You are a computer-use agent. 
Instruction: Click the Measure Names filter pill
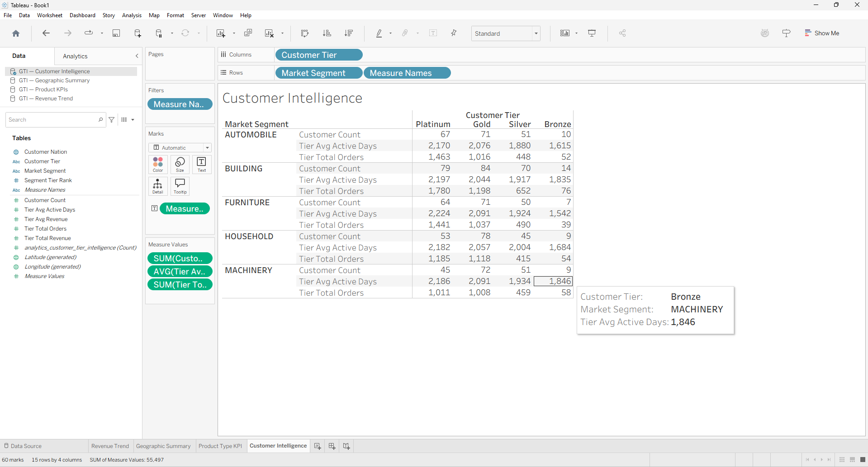click(180, 104)
